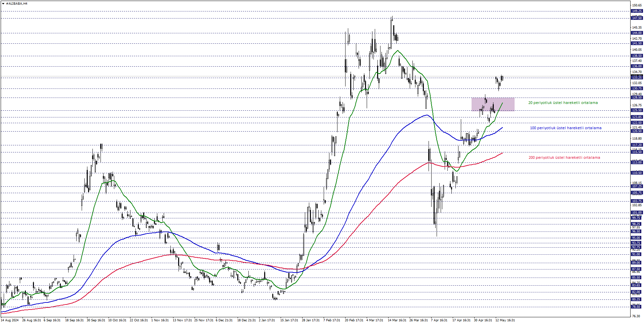
Task: Click the 117.20 price level label
Action: coord(637,145)
